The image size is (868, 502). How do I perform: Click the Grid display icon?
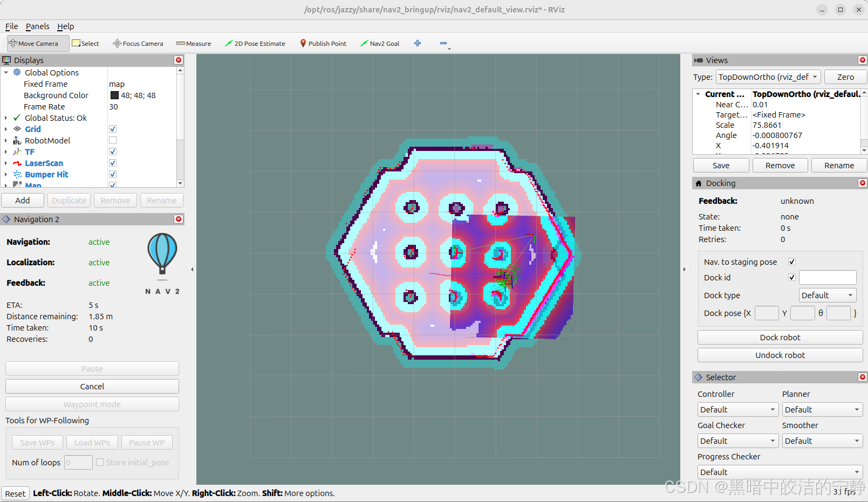pos(17,129)
